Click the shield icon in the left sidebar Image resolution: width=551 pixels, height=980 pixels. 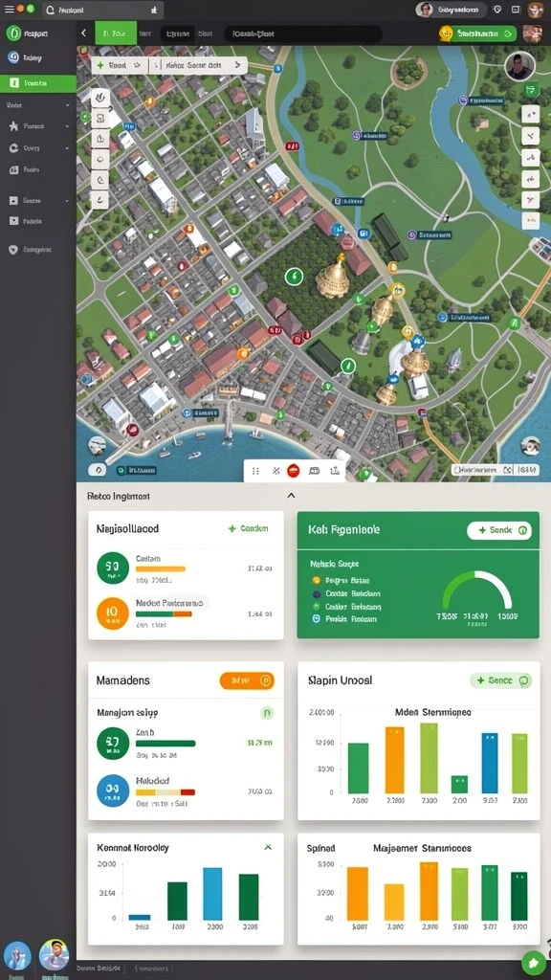(x=13, y=250)
